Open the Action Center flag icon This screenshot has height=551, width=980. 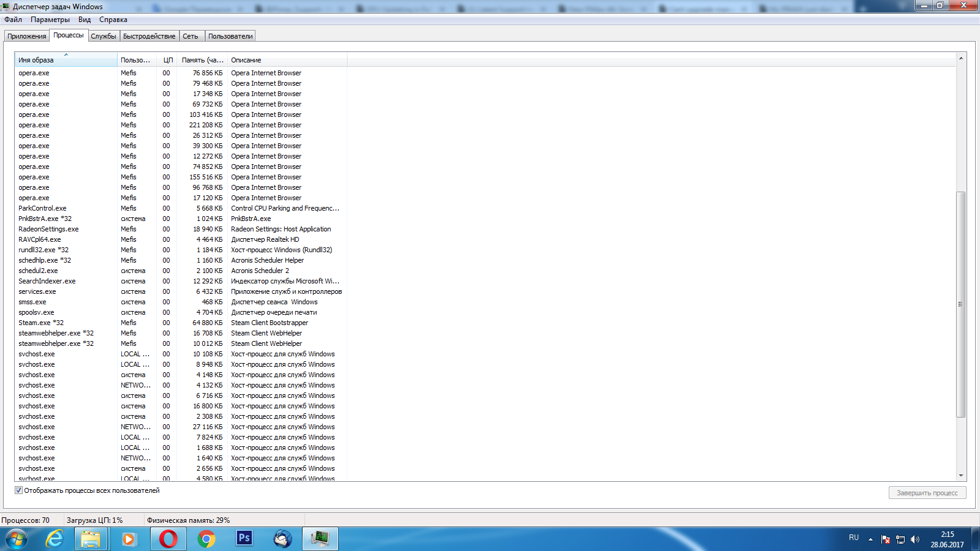click(886, 539)
